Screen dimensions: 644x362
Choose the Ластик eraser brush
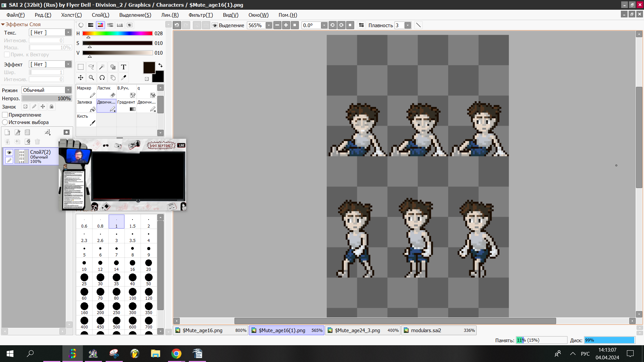click(106, 92)
